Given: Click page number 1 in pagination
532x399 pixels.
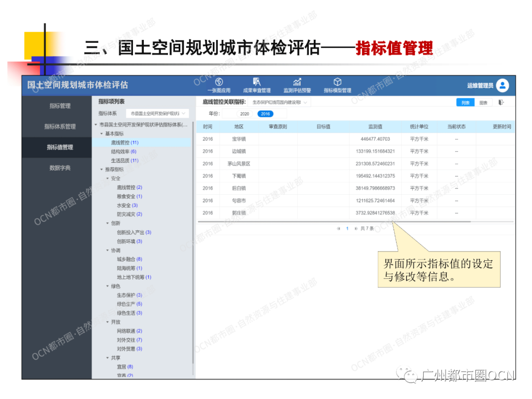Looking at the screenshot, I should click(x=347, y=229).
